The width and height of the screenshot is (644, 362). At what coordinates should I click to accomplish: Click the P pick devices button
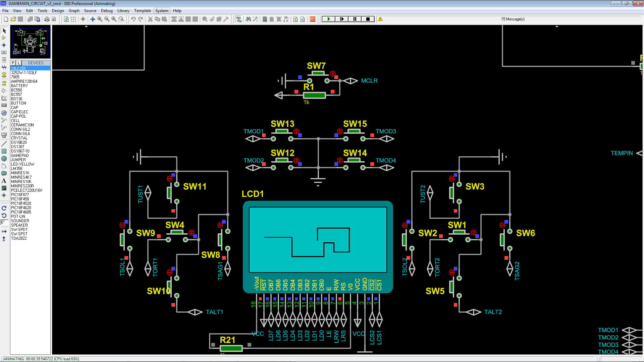(13, 63)
